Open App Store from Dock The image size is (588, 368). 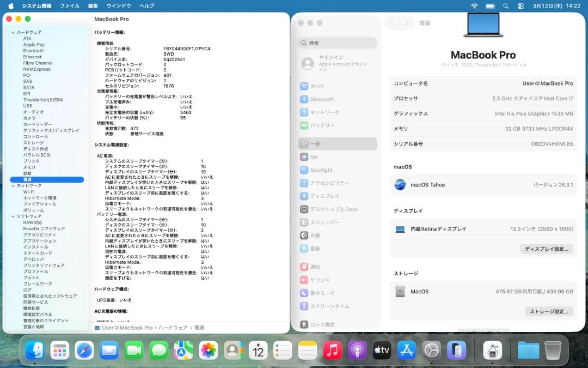coord(407,351)
